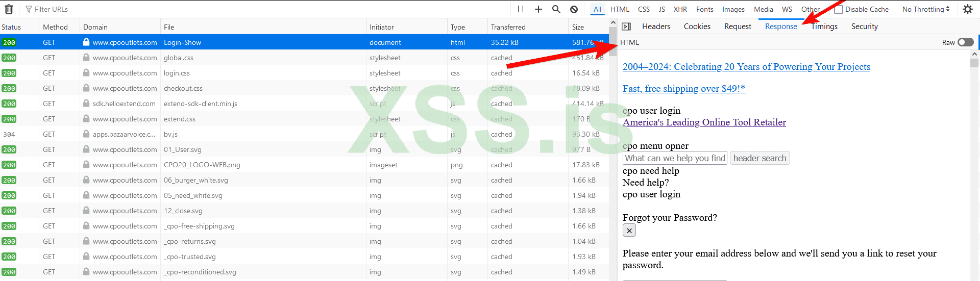Viewport: 980px width, 281px height.
Task: Open the Request tab
Action: [x=738, y=27]
